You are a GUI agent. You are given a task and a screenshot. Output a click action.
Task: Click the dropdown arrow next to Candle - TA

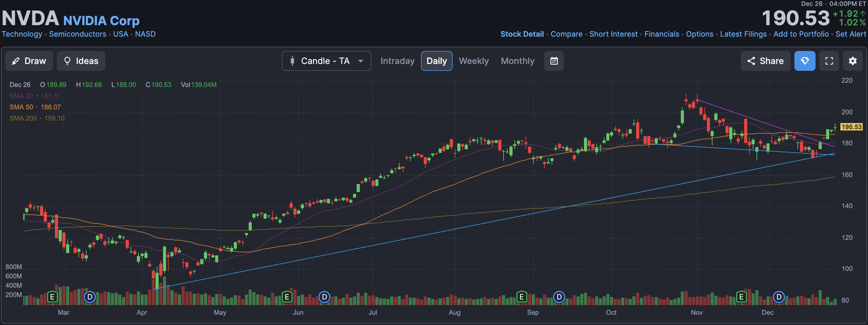[360, 61]
